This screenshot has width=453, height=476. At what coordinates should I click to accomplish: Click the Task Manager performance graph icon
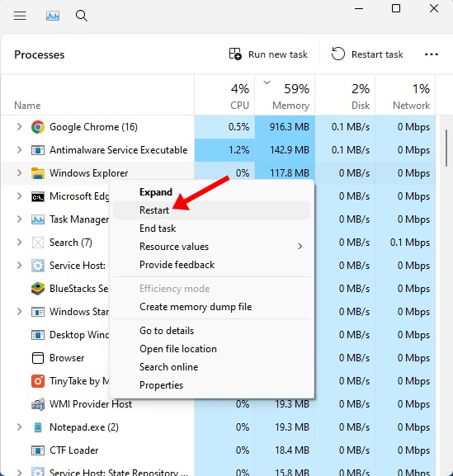click(x=53, y=16)
